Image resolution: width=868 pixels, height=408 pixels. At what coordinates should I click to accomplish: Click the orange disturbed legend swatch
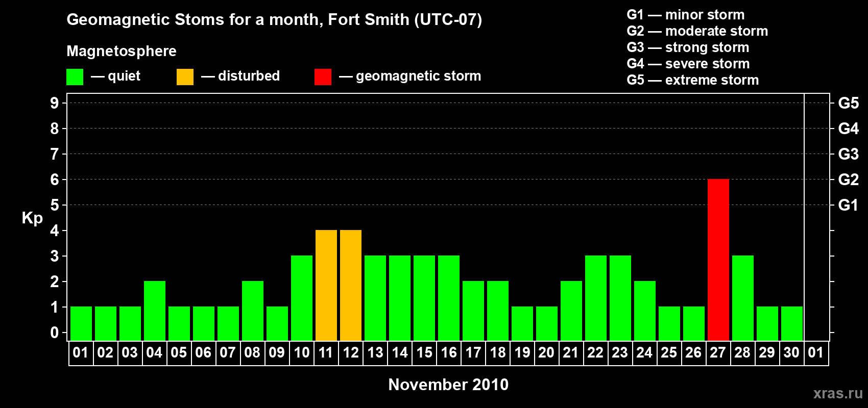(185, 77)
